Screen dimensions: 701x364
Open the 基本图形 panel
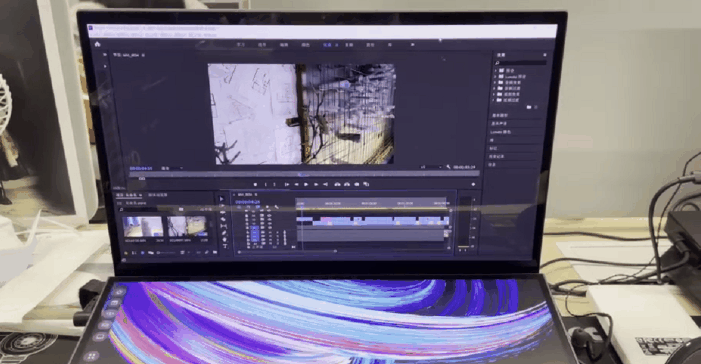(499, 115)
